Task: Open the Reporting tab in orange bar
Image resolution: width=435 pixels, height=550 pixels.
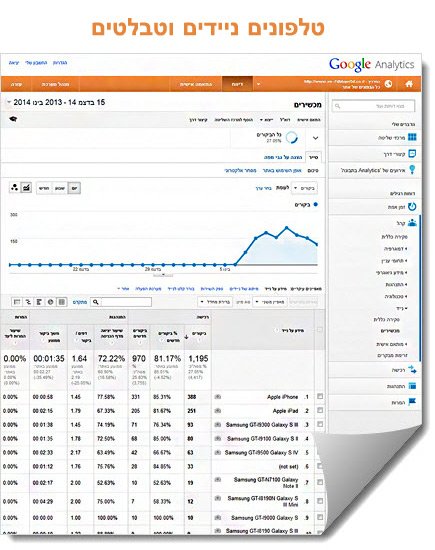Action: tap(237, 84)
